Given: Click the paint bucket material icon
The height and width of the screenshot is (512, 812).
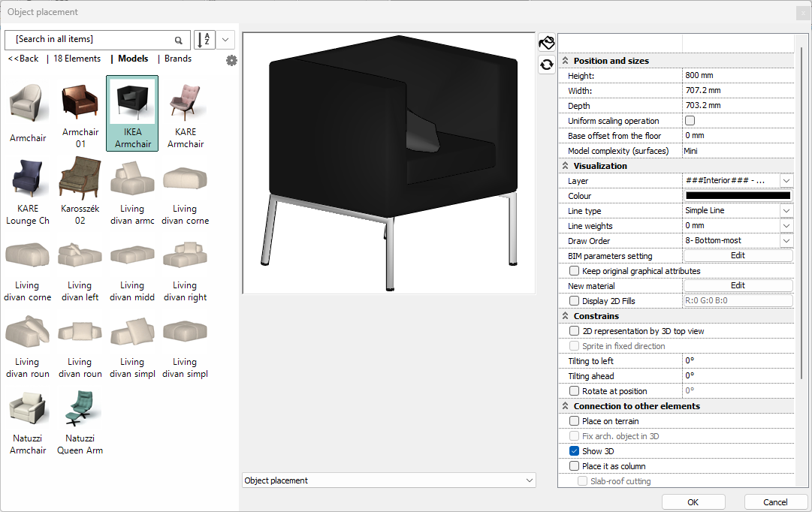Looking at the screenshot, I should 547,43.
